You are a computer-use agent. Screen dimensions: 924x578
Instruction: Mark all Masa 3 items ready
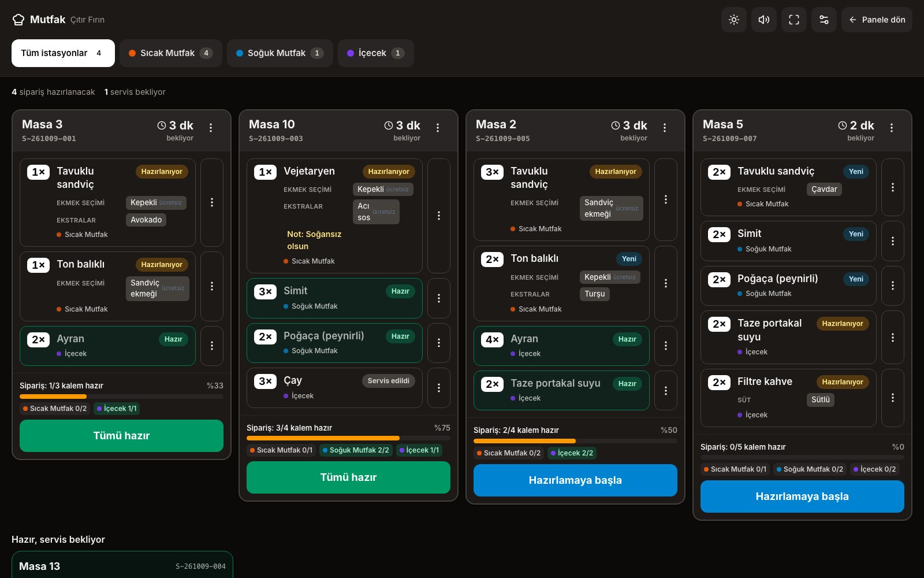pos(121,436)
